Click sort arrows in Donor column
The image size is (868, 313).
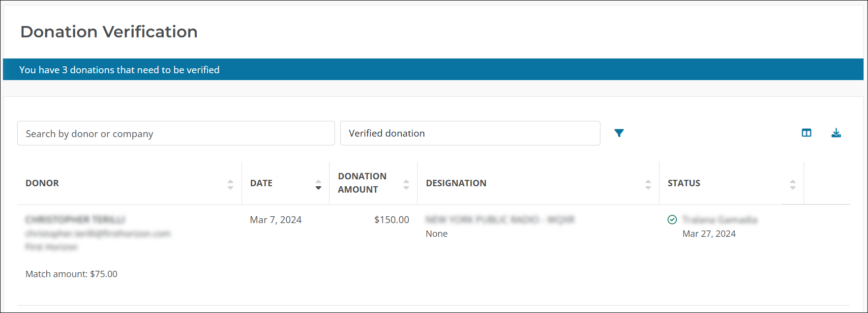pos(230,184)
